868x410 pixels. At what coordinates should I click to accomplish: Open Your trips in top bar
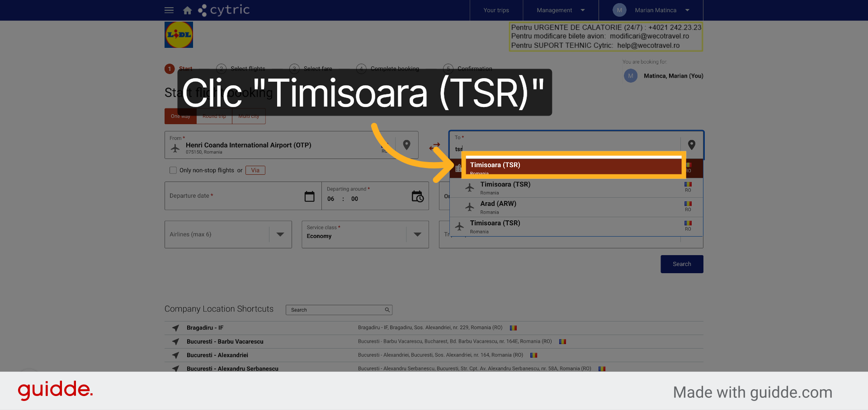coord(496,10)
